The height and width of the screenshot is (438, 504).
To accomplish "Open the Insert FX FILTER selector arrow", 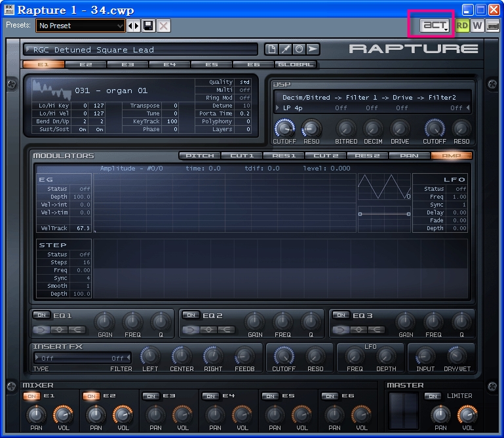I will [x=128, y=357].
